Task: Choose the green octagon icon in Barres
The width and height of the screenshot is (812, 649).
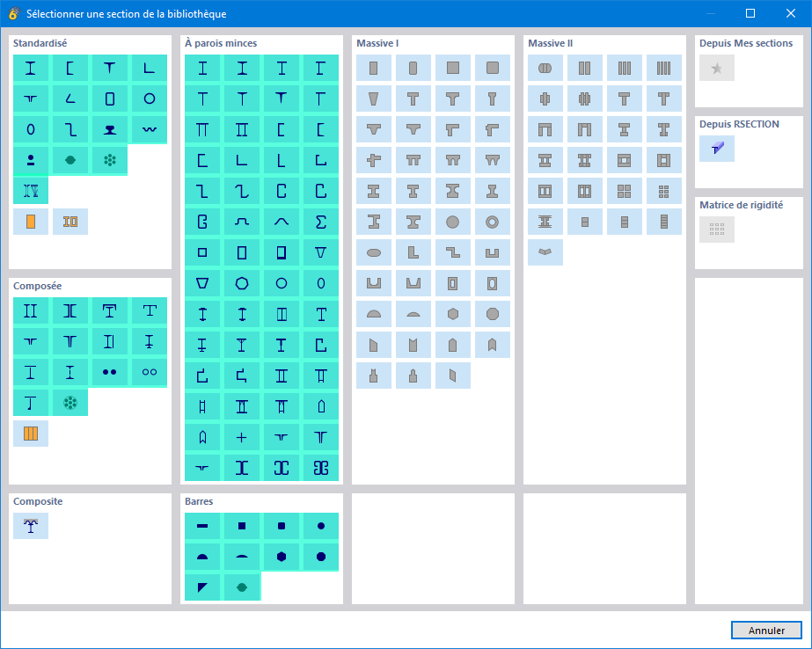Action: pos(242,587)
